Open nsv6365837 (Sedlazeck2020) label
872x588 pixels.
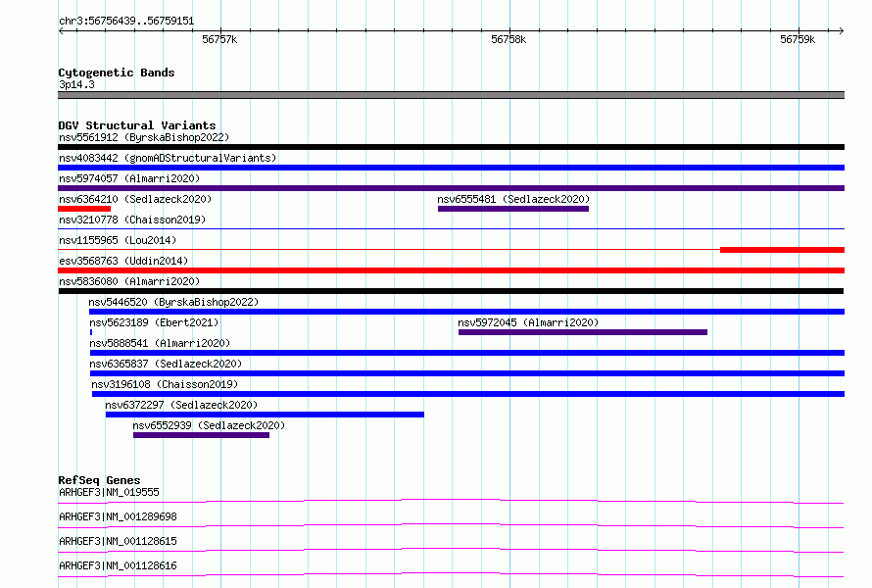click(x=166, y=364)
